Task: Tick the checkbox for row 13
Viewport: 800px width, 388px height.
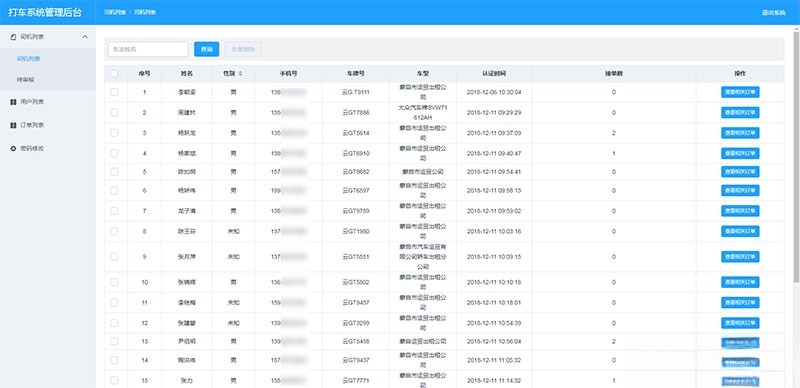Action: [x=114, y=342]
